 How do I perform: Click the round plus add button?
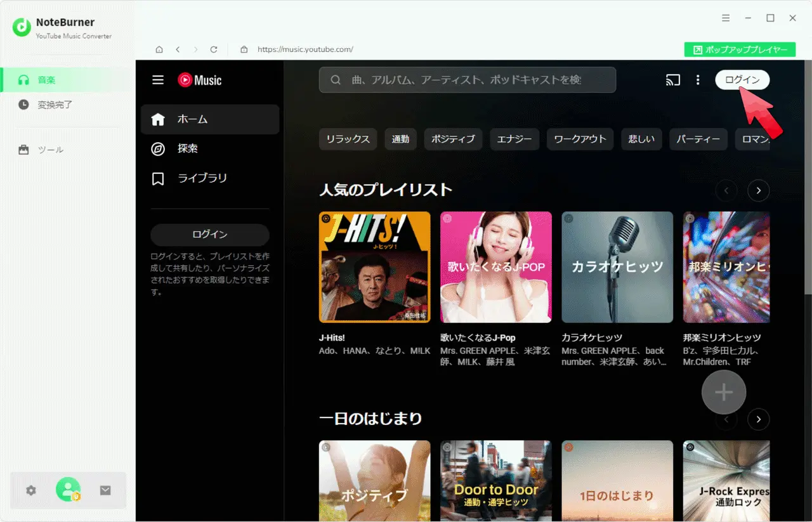tap(724, 393)
